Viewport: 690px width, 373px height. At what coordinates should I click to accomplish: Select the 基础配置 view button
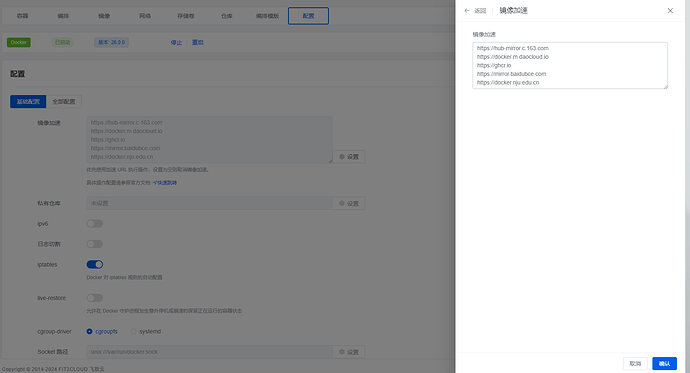(28, 102)
